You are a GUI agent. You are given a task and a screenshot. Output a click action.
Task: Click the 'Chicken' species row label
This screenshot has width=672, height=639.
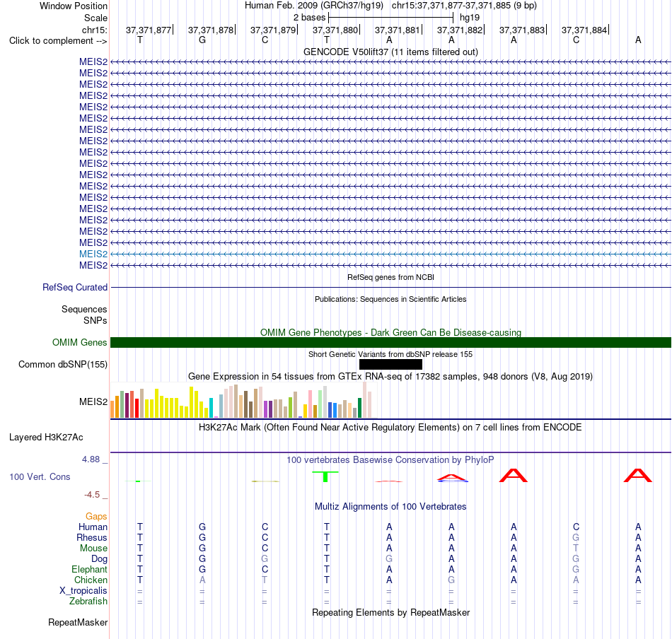point(91,580)
